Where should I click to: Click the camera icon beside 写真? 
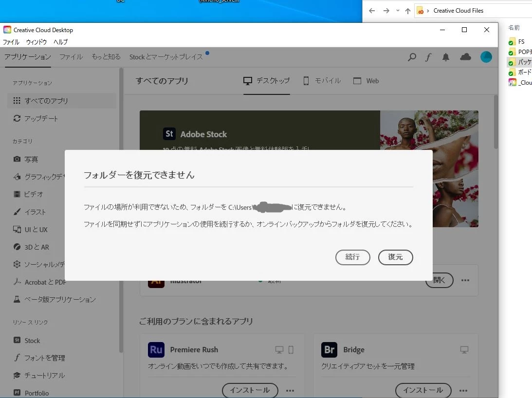pyautogui.click(x=17, y=159)
